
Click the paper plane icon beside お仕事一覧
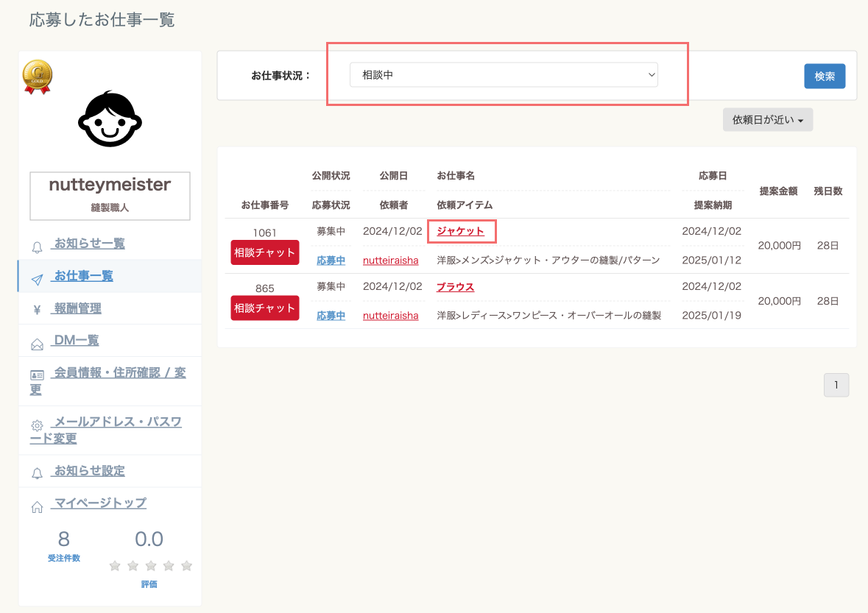(37, 280)
